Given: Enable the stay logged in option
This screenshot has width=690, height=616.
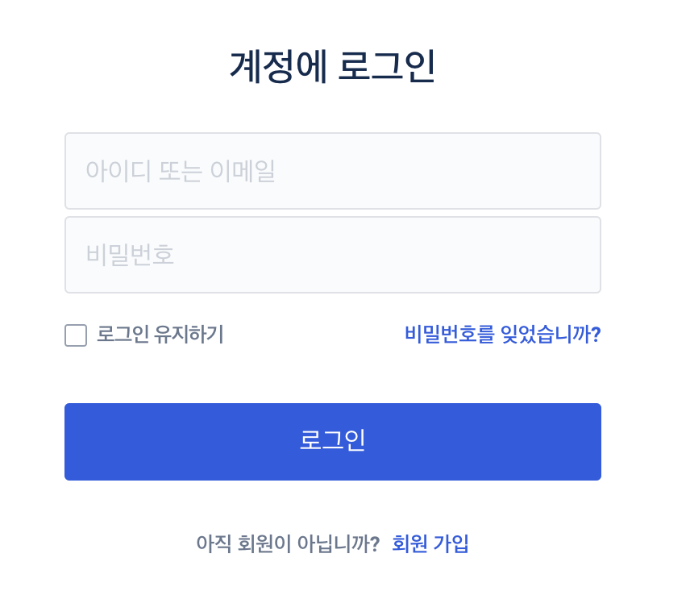Looking at the screenshot, I should [76, 335].
